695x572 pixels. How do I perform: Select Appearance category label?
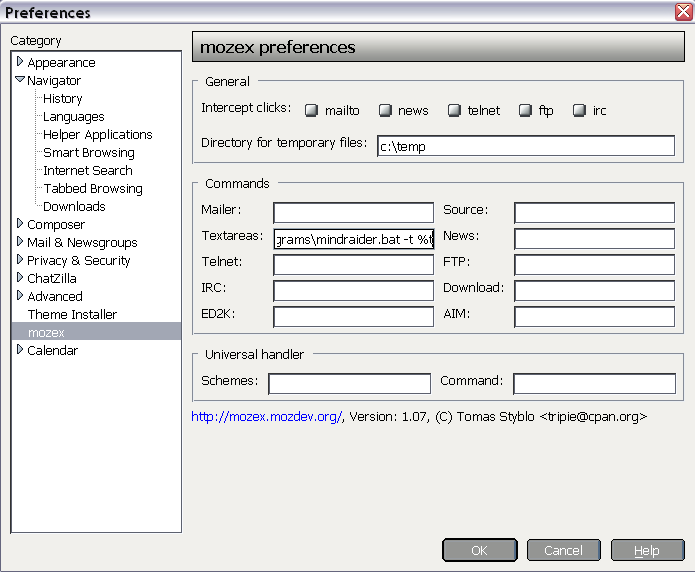click(61, 63)
